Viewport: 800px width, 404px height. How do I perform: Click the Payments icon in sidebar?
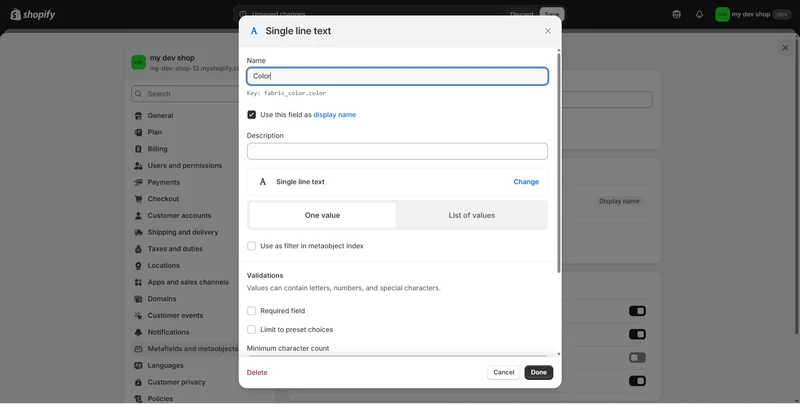138,182
